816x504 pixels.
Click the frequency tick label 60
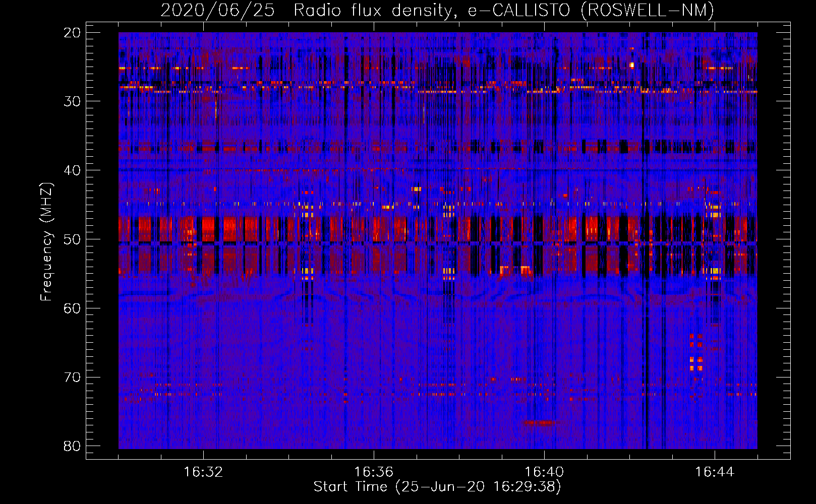coord(72,308)
